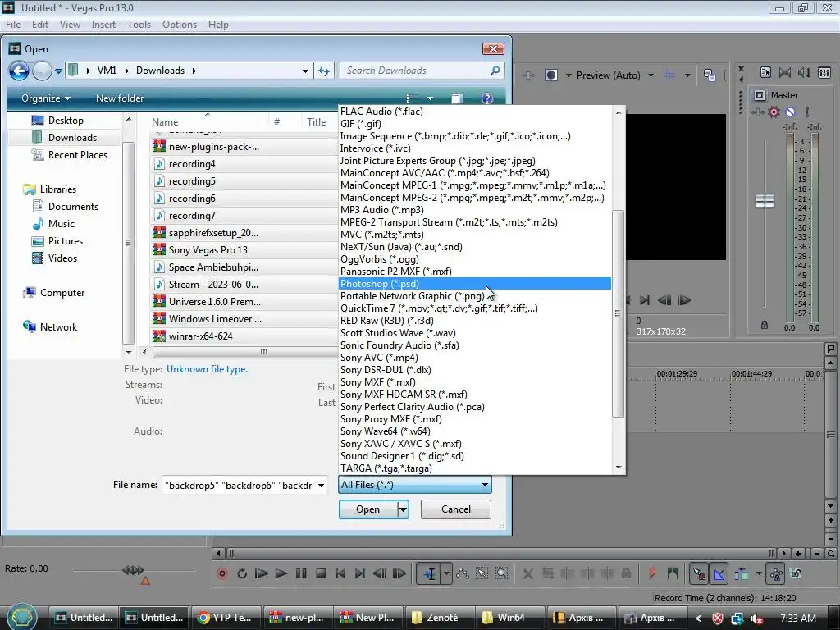Image resolution: width=840 pixels, height=630 pixels.
Task: Refresh the Downloads folder listing
Action: point(324,71)
